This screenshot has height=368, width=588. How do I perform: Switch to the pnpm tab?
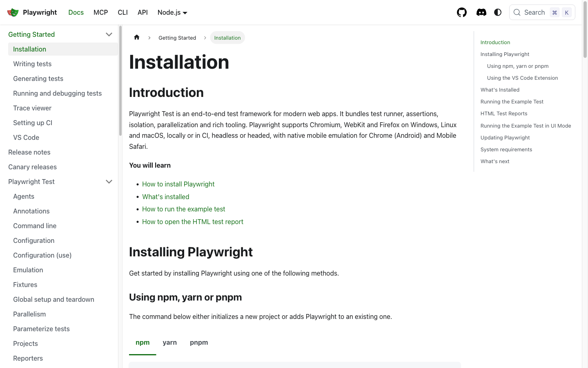pyautogui.click(x=199, y=343)
